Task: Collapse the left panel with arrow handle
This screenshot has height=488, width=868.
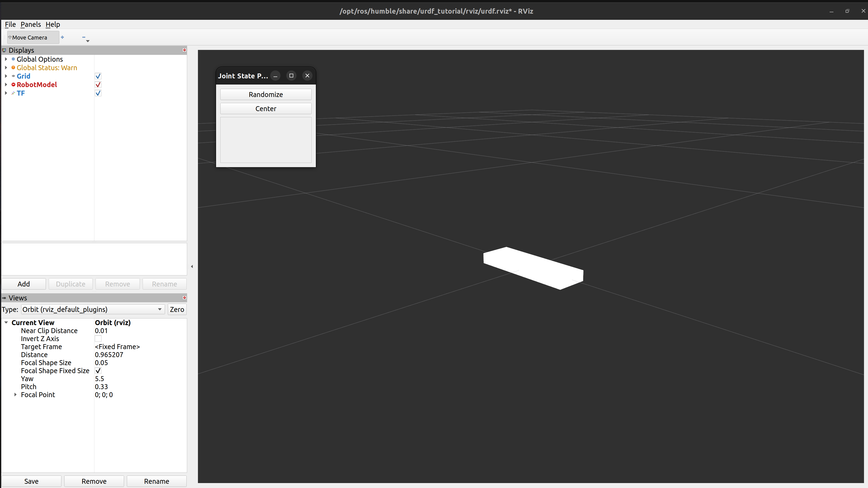Action: (x=192, y=266)
